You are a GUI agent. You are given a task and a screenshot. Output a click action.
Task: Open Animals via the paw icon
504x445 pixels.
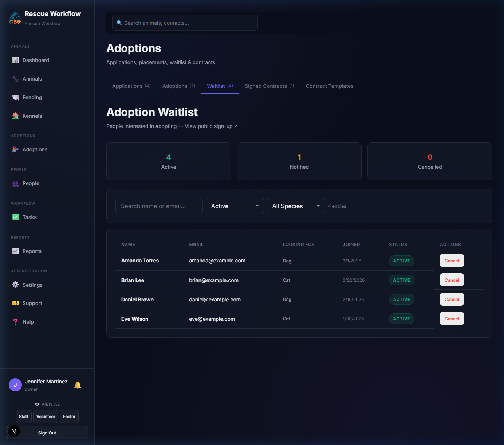pyautogui.click(x=15, y=79)
